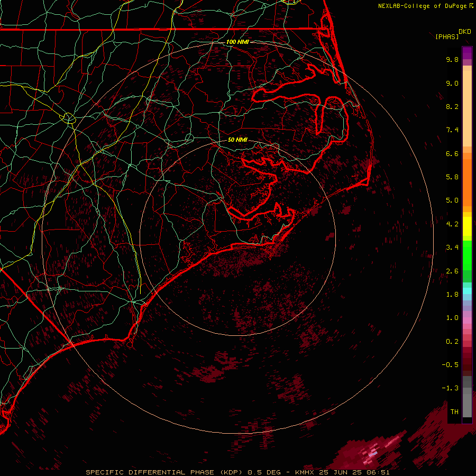The height and width of the screenshot is (476, 476).
Task: Click the 1.0 scale value
Action: pos(452,318)
